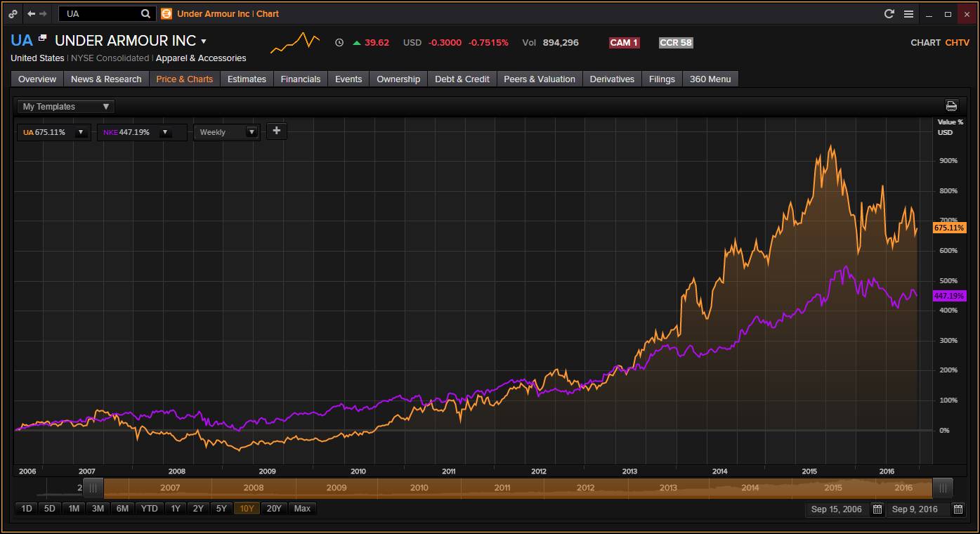The image size is (980, 534).
Task: Click the link chain icon in title bar
Action: tap(13, 14)
